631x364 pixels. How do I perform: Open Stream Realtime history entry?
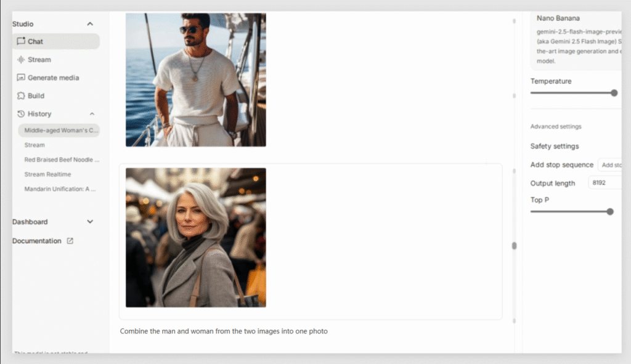coord(47,174)
